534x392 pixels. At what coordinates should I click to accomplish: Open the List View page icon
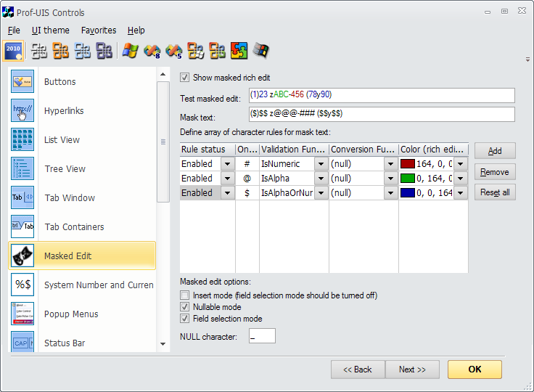tap(22, 139)
